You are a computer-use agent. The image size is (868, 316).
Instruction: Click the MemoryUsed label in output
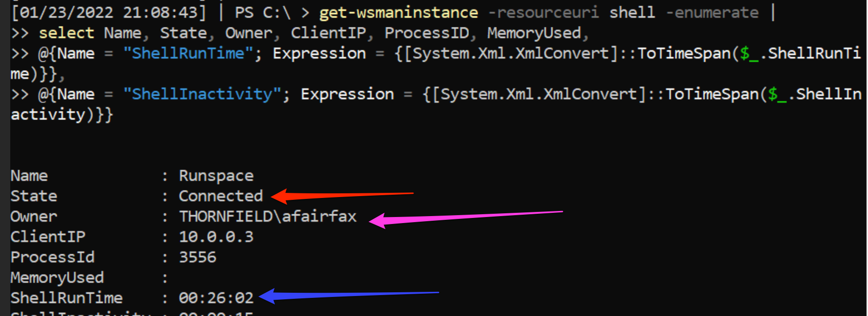(x=57, y=278)
